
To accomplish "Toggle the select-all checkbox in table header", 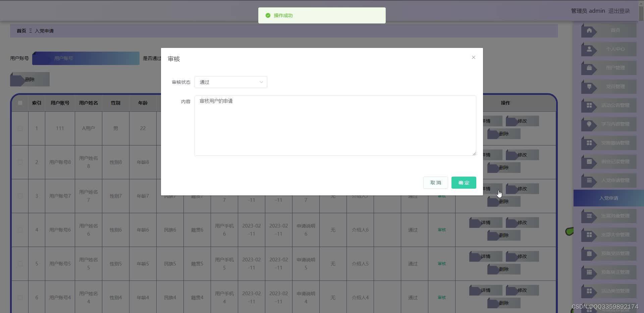I will (20, 103).
